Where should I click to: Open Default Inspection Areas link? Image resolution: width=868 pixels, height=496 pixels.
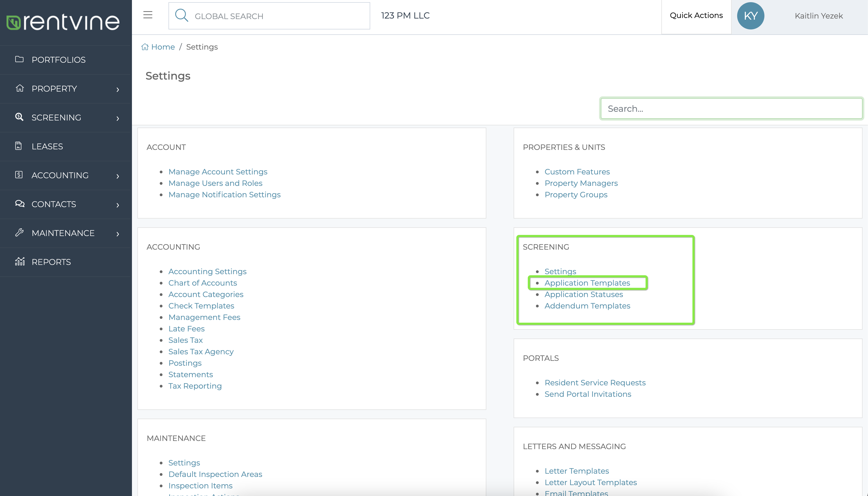point(215,474)
